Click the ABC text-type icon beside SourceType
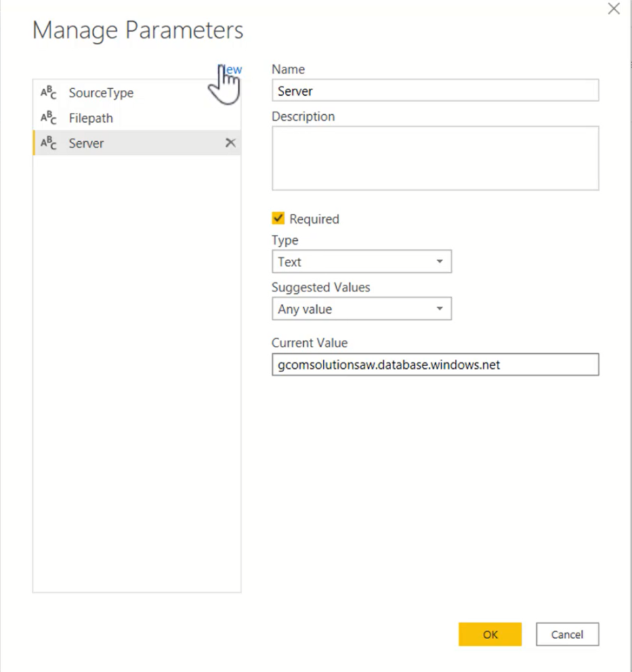Screen dimensions: 632x672 tap(48, 93)
